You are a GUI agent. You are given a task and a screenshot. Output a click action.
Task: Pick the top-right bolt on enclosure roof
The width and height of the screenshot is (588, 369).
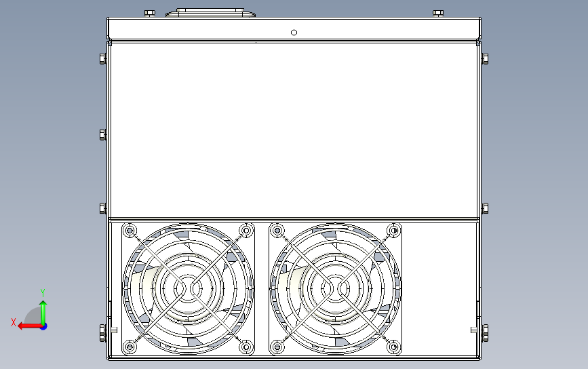tap(438, 14)
